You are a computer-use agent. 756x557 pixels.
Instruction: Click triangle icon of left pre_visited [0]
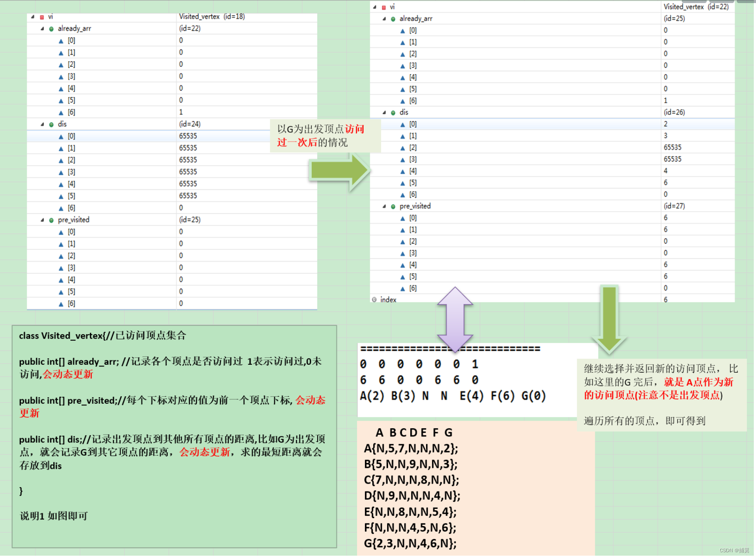tap(61, 232)
